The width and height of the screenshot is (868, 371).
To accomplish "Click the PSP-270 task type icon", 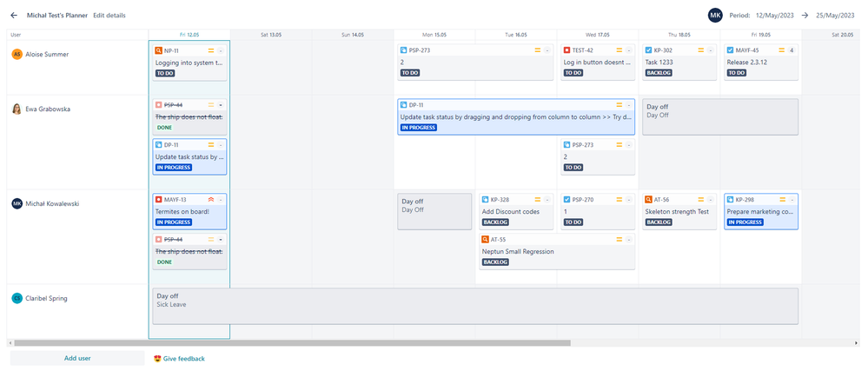I will coord(567,199).
